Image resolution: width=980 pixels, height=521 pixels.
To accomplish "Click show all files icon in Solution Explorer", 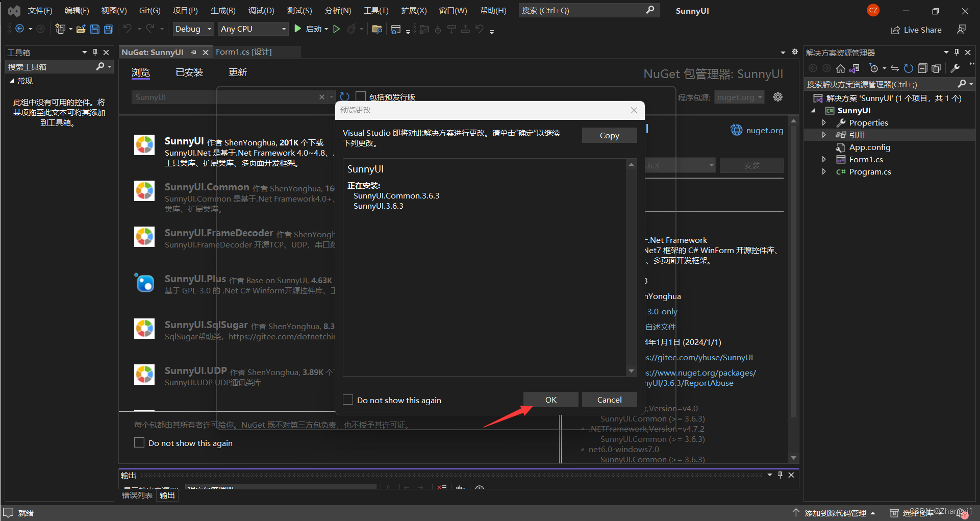I will coord(936,68).
